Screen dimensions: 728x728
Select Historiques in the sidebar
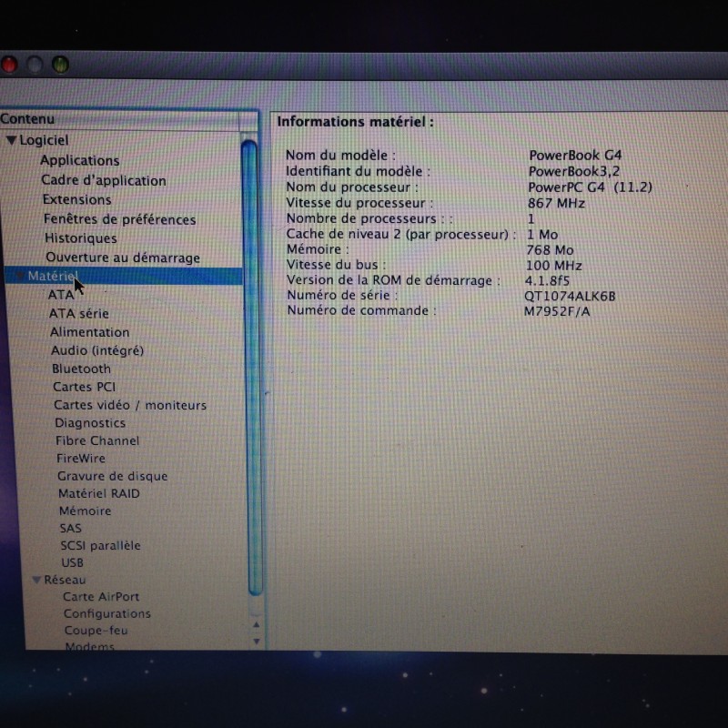81,238
